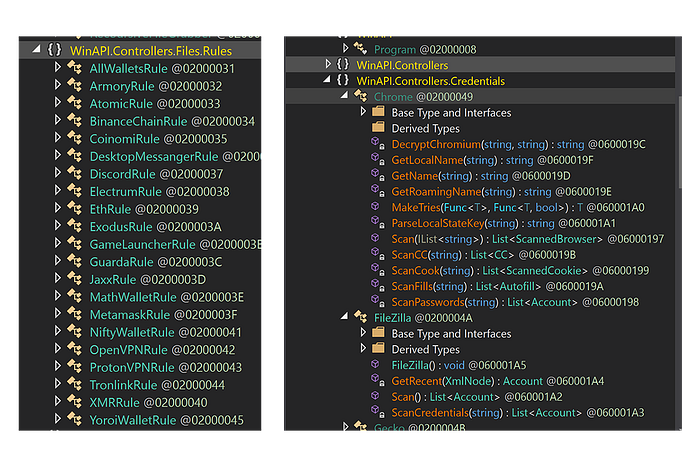Image resolution: width=700 pixels, height=467 pixels.
Task: Click the class icon beside ProtonVPNRule
Action: point(75,367)
